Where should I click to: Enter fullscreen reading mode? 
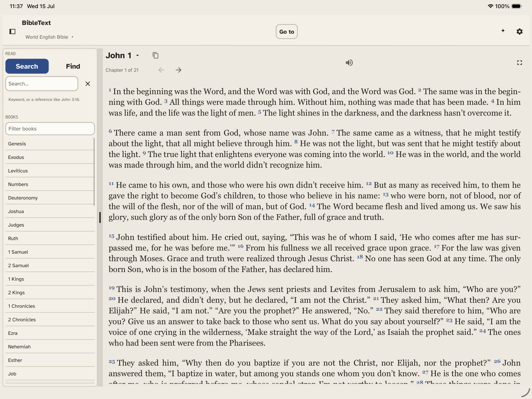pyautogui.click(x=519, y=63)
